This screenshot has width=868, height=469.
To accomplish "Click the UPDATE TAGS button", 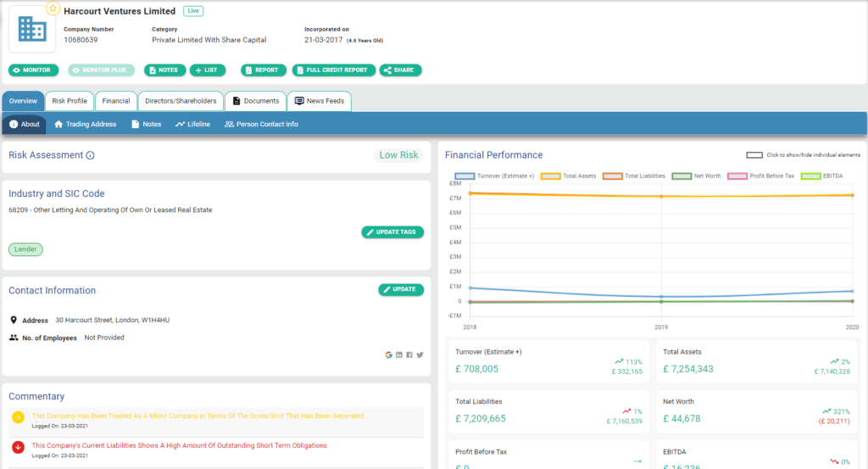I will [392, 232].
